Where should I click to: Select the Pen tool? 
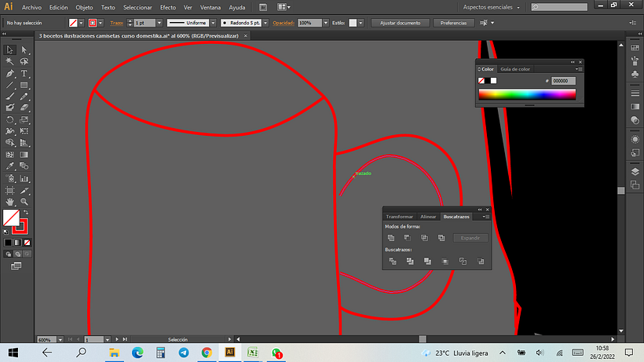tap(10, 73)
